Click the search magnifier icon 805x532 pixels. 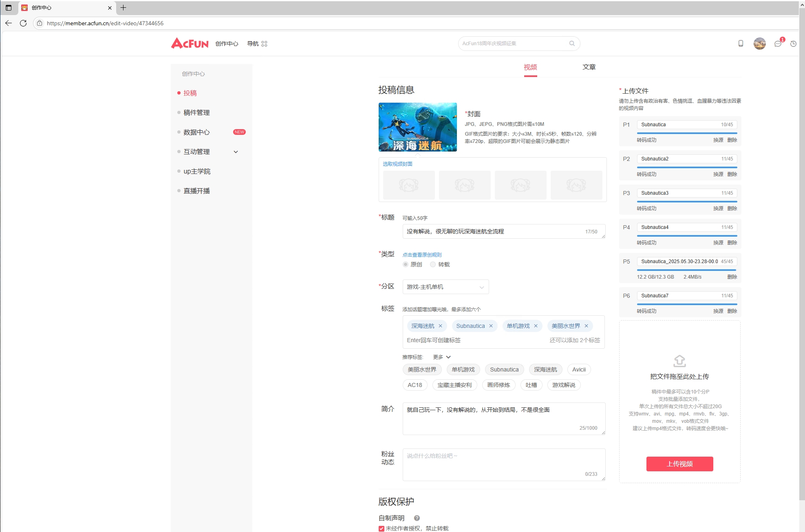[572, 43]
